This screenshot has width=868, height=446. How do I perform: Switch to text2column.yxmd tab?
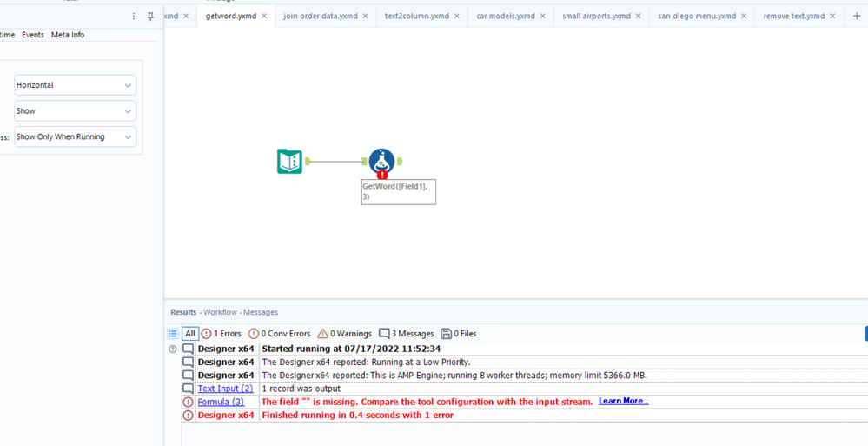coord(417,16)
